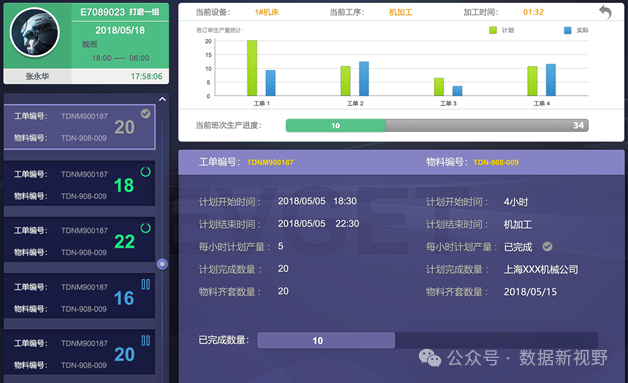
Task: Select the work order card showing 18
Action: 79,183
